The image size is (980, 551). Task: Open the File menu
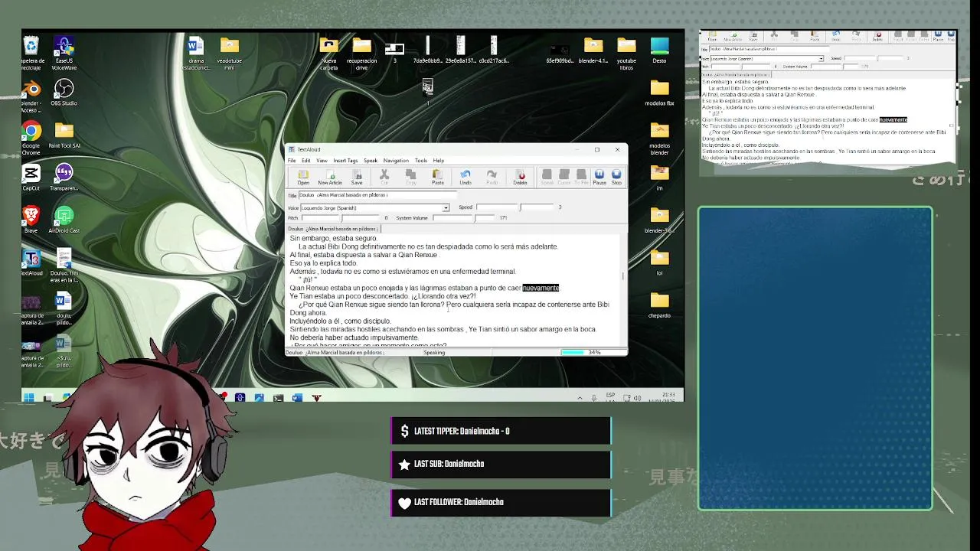pos(292,161)
